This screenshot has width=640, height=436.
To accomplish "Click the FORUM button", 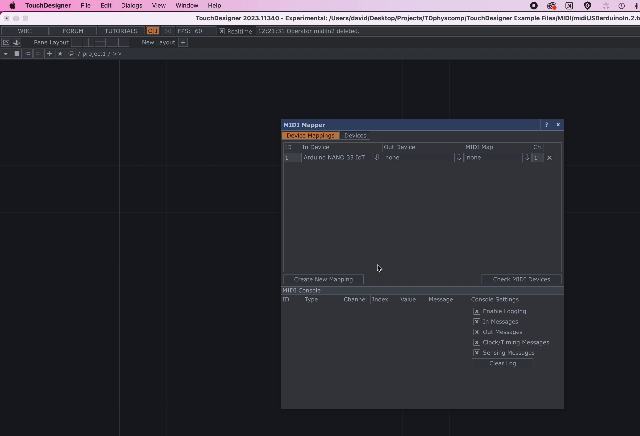I will [73, 31].
